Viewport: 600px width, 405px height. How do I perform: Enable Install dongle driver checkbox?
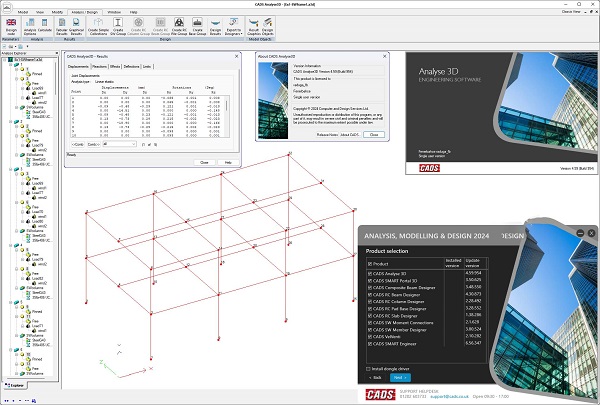(368, 369)
